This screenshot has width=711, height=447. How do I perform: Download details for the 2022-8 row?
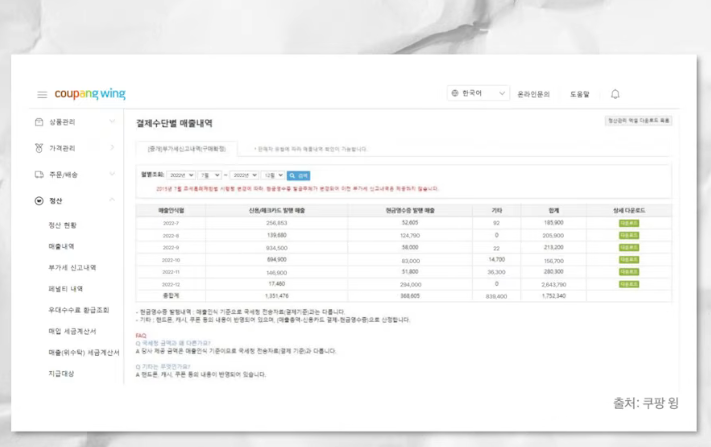629,235
